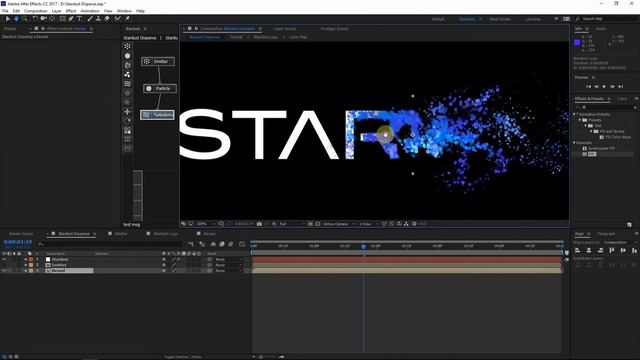Expand the Emitter layer properties
This screenshot has height=360, width=640.
[26, 265]
